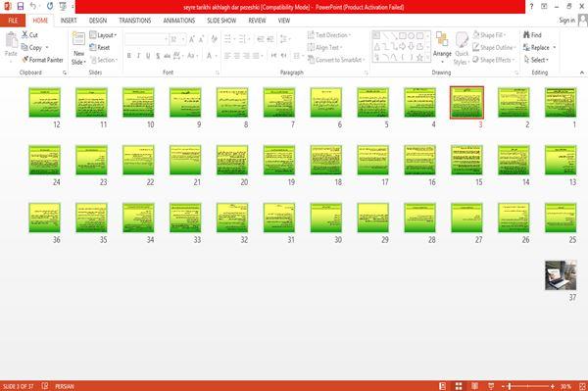Click the Reset button in Slides group

coord(100,48)
